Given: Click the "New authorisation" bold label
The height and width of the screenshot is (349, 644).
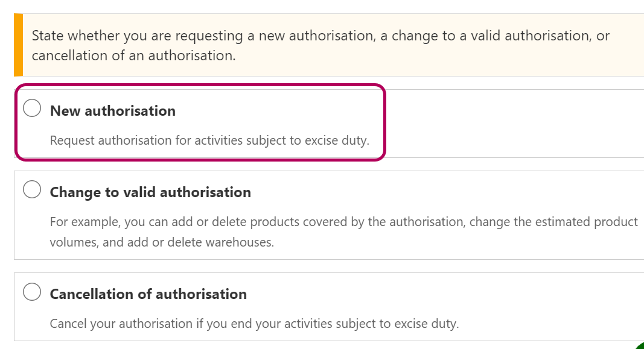Looking at the screenshot, I should click(113, 111).
